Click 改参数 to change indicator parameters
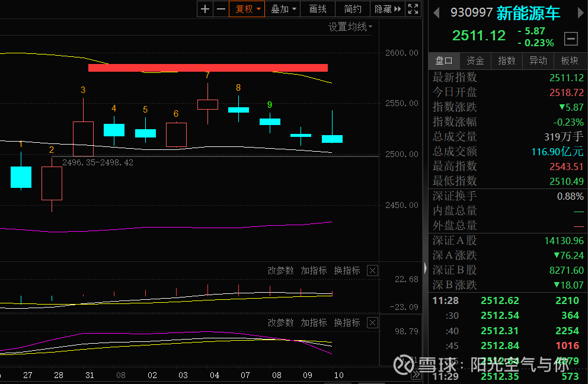 point(282,270)
